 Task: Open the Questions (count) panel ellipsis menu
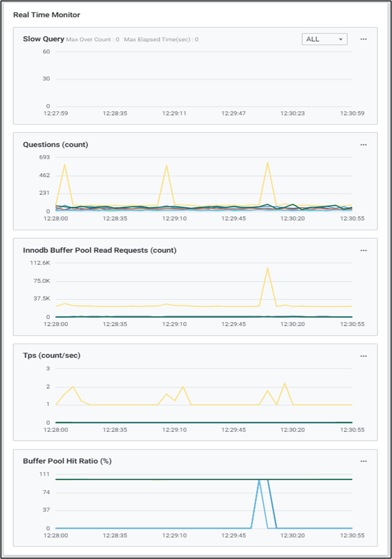(363, 145)
